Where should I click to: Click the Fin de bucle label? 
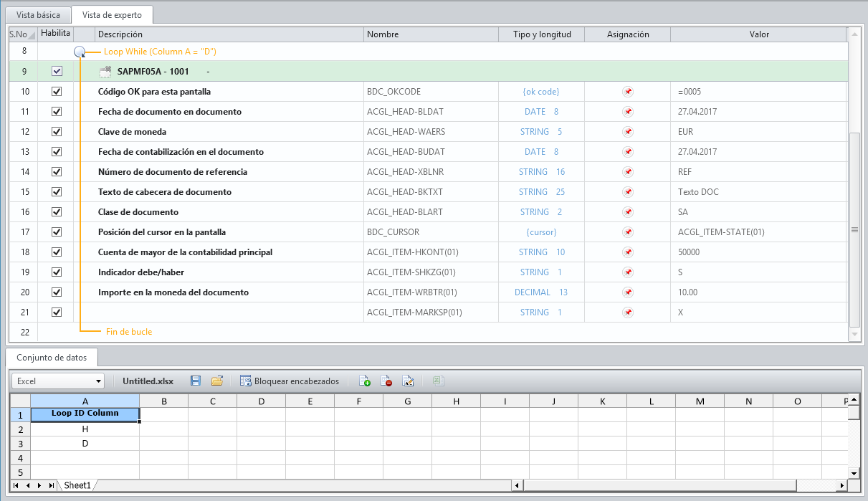click(x=129, y=332)
